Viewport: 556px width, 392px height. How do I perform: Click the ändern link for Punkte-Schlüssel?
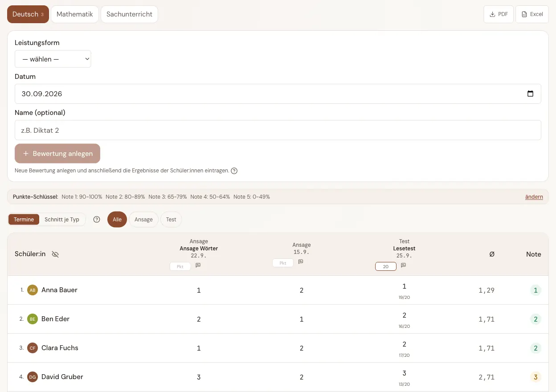coord(534,197)
